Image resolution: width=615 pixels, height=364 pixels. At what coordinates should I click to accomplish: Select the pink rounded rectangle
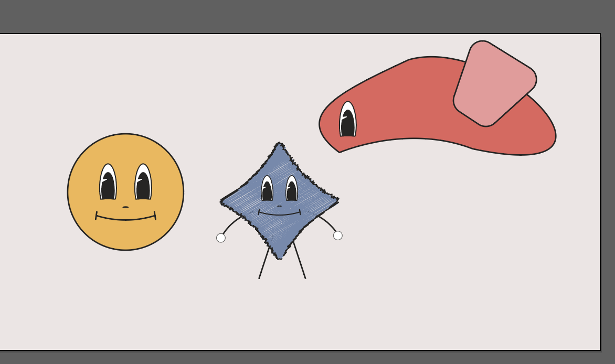494,84
